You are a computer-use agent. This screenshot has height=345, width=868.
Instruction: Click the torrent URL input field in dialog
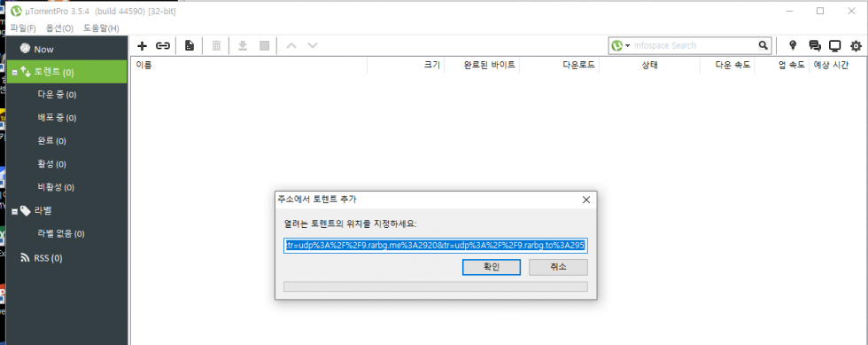tap(436, 246)
